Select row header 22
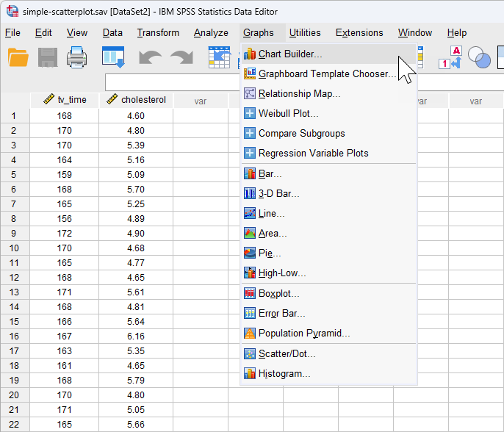Screen dimensions: 504x432 tap(15, 425)
